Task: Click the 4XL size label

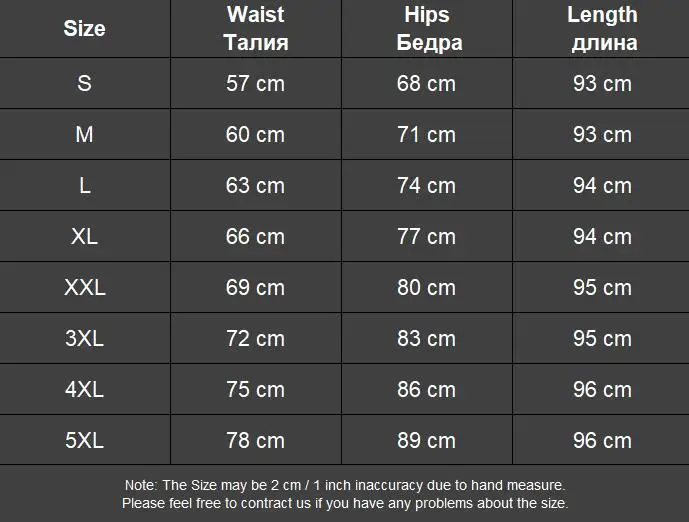Action: pyautogui.click(x=84, y=389)
